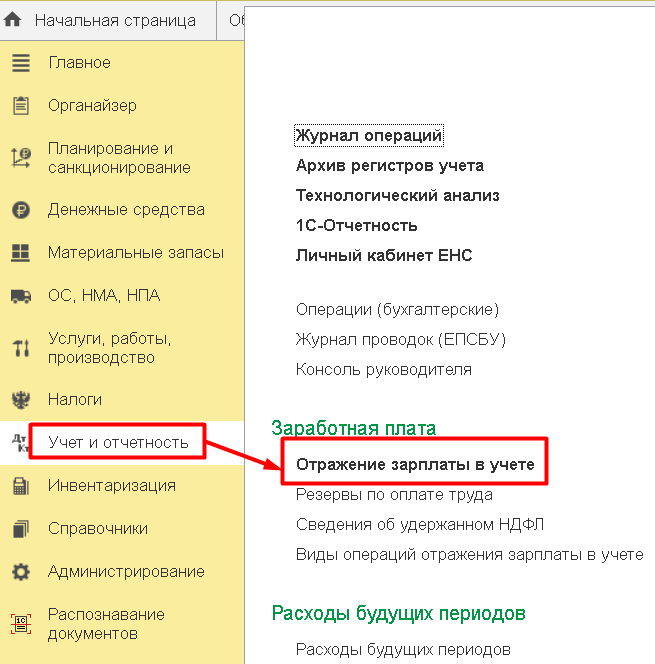Open the Инвентаризация section
The image size is (655, 664).
112,486
